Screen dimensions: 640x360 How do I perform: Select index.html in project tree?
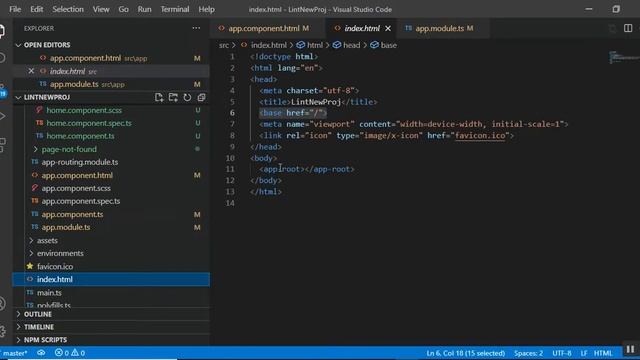pyautogui.click(x=111, y=279)
